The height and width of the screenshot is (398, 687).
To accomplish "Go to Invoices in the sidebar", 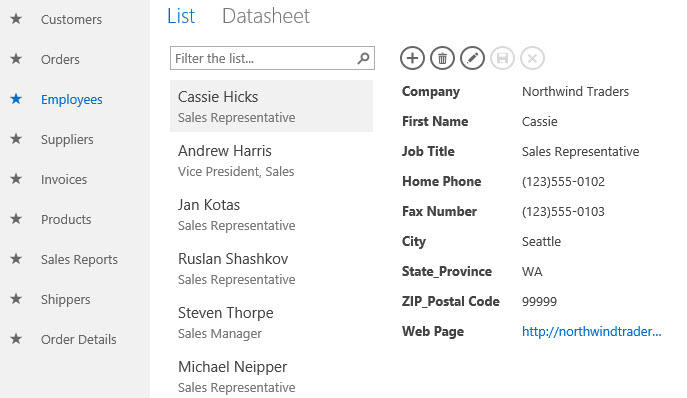I will (x=64, y=180).
